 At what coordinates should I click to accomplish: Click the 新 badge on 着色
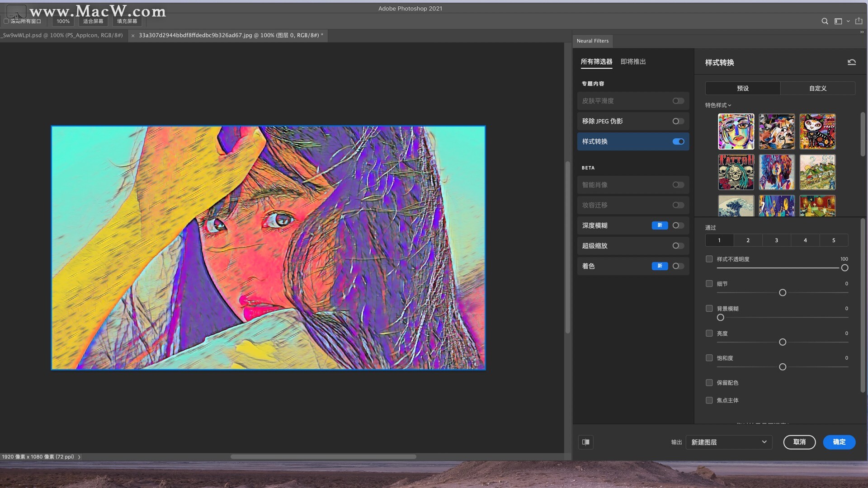[x=660, y=266]
